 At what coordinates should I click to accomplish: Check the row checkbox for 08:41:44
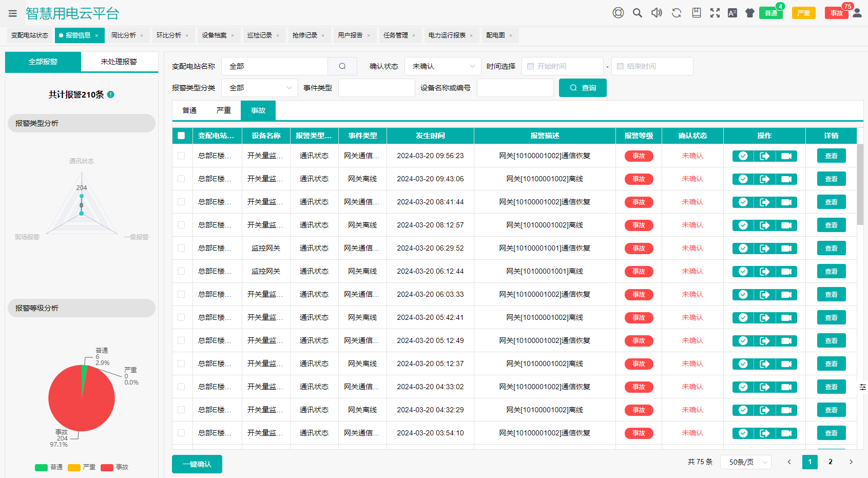(181, 202)
